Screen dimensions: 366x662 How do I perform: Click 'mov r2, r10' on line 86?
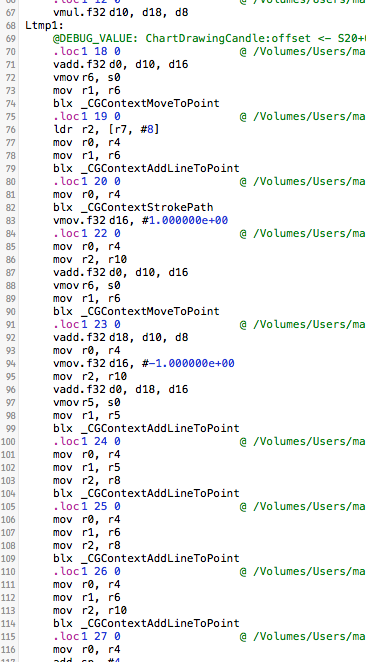[90, 260]
